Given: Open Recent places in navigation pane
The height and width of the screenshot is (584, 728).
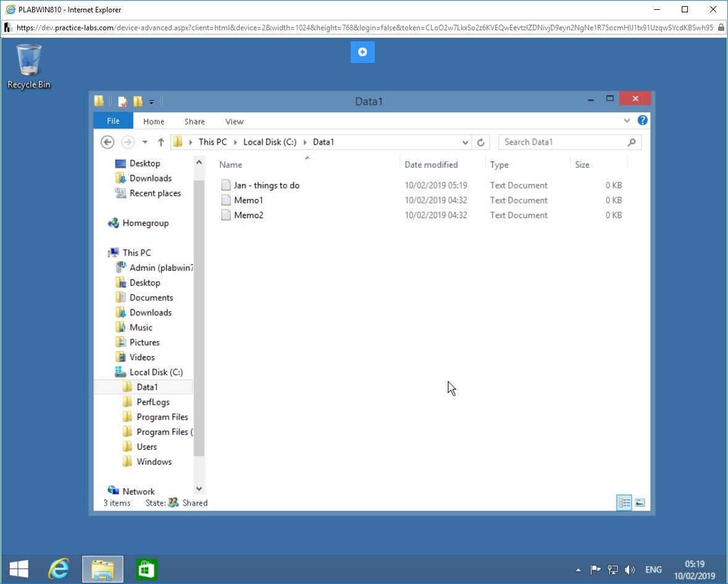Looking at the screenshot, I should coord(155,193).
